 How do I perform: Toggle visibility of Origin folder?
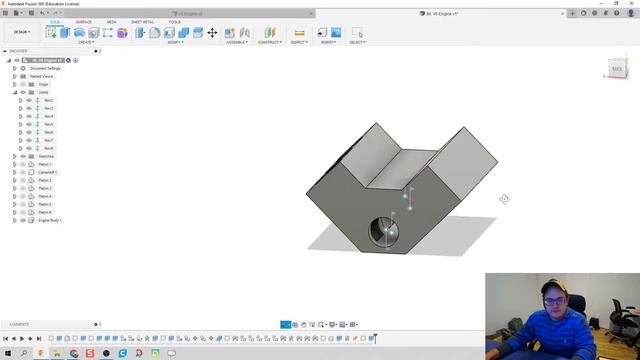point(23,84)
